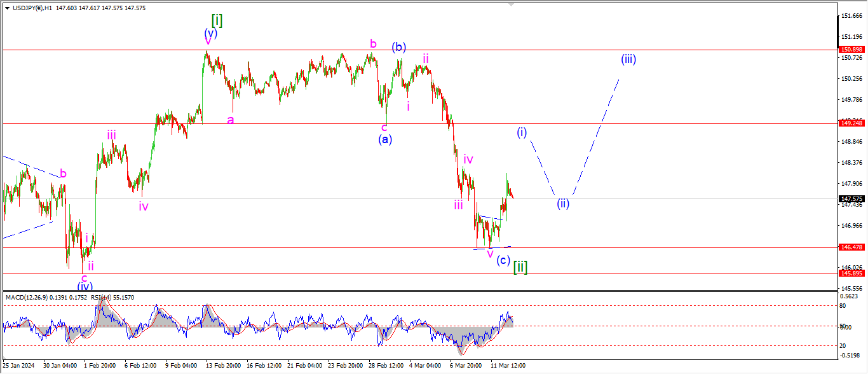Click the blue (iii) projected wave label
The height and width of the screenshot is (374, 868).
(x=628, y=59)
